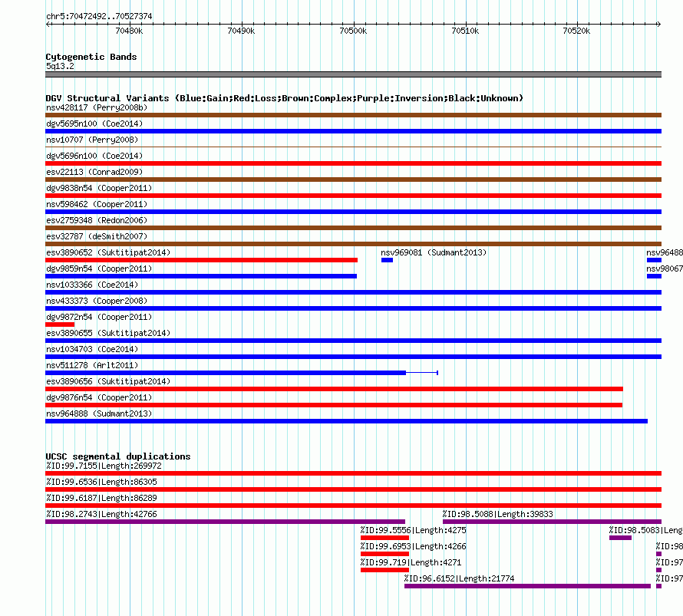The width and height of the screenshot is (683, 616).
Task: Select variant esv32787 (deSmith2007) label
Action: pyautogui.click(x=97, y=236)
